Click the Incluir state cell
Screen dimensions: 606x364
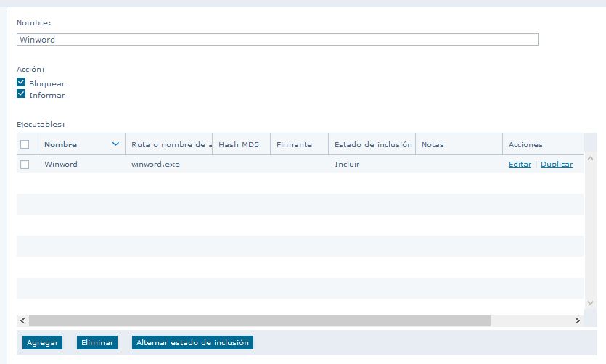pyautogui.click(x=347, y=164)
